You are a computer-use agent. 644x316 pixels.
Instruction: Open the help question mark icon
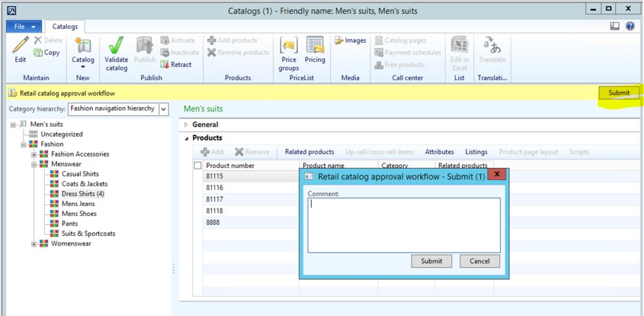click(630, 26)
